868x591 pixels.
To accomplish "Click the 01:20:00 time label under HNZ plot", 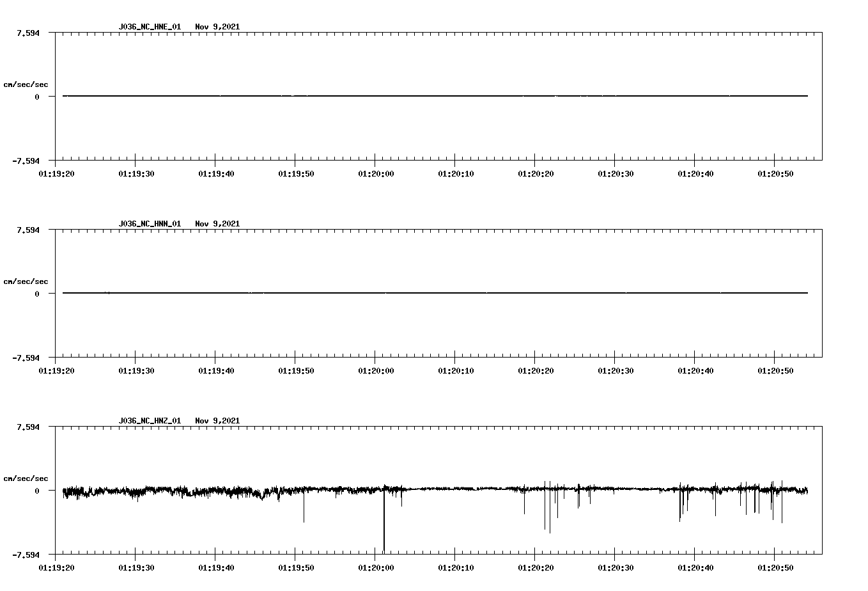I will 376,567.
